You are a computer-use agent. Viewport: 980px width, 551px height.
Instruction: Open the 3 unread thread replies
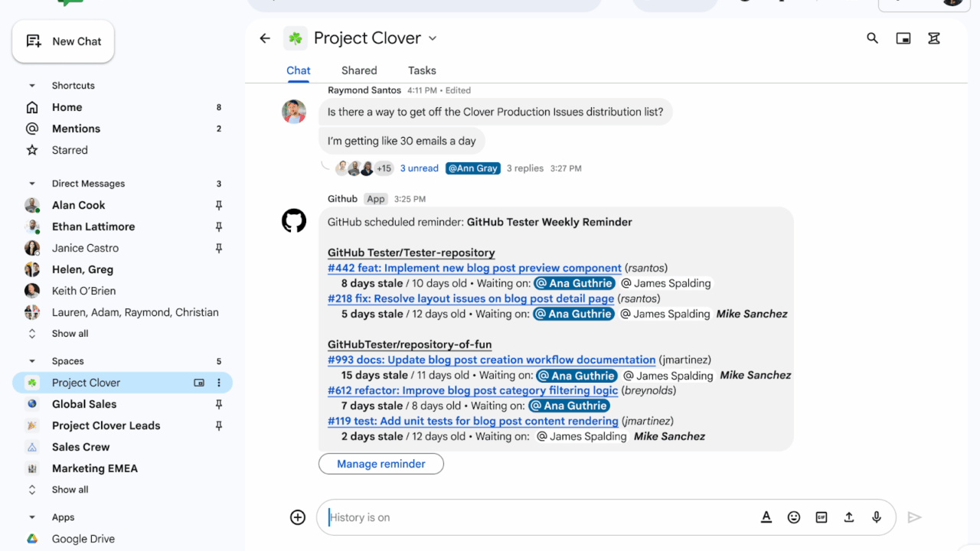tap(419, 168)
